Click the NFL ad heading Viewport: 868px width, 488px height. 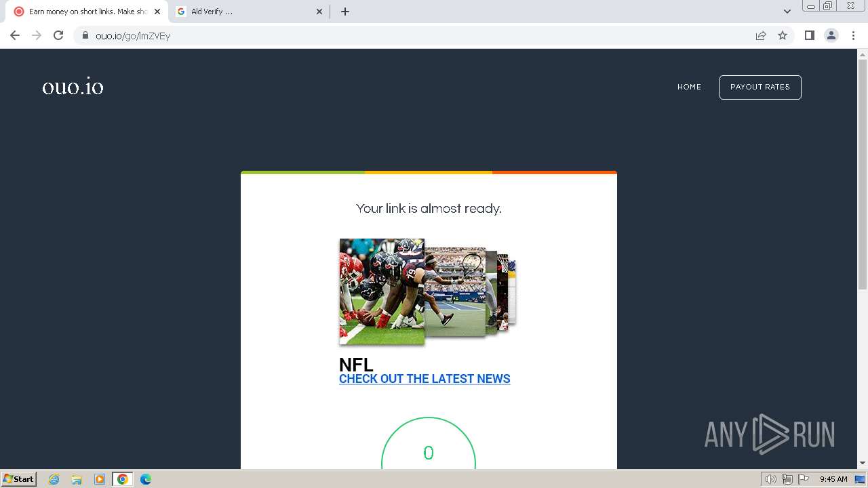coord(356,365)
